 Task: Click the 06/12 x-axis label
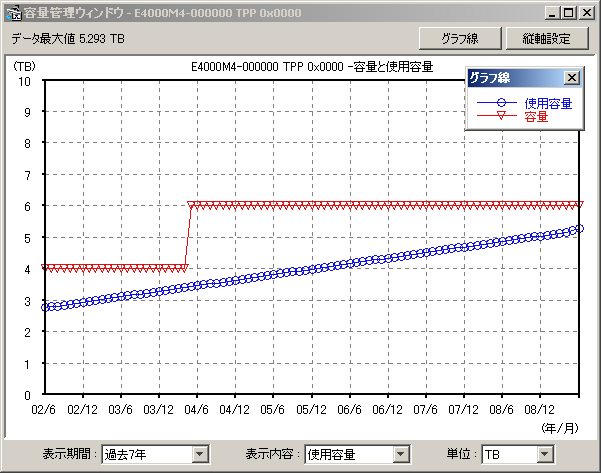[x=387, y=409]
